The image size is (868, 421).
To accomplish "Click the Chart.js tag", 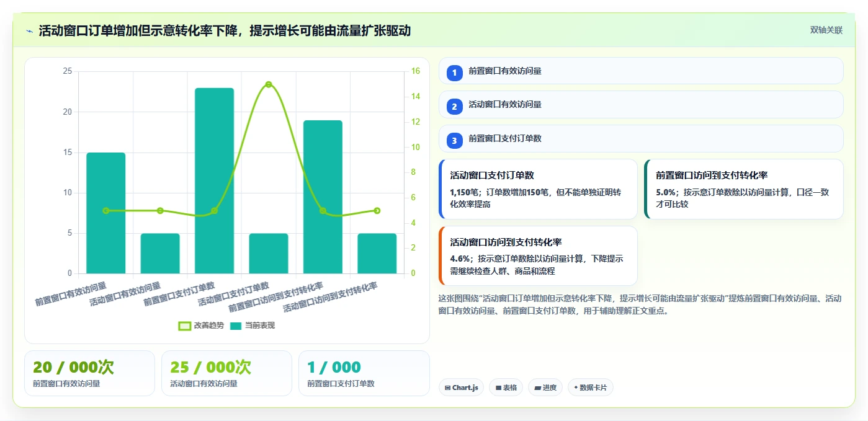I will click(x=461, y=388).
